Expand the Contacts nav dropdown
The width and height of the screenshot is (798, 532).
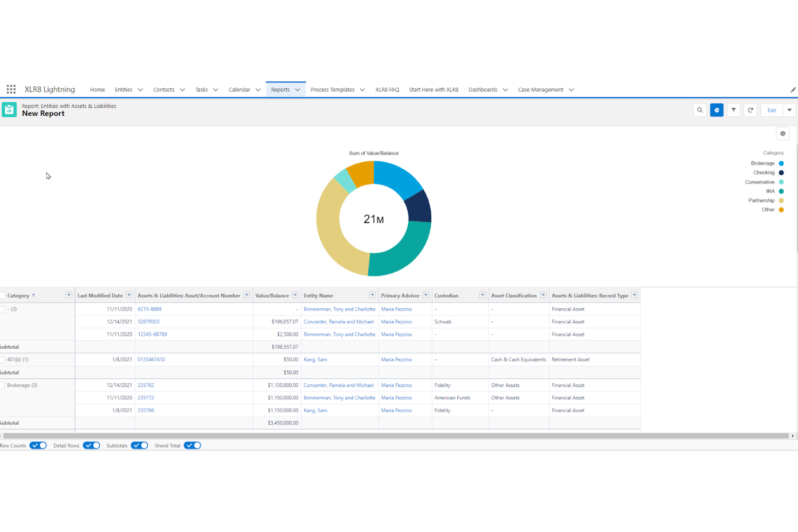pos(182,90)
